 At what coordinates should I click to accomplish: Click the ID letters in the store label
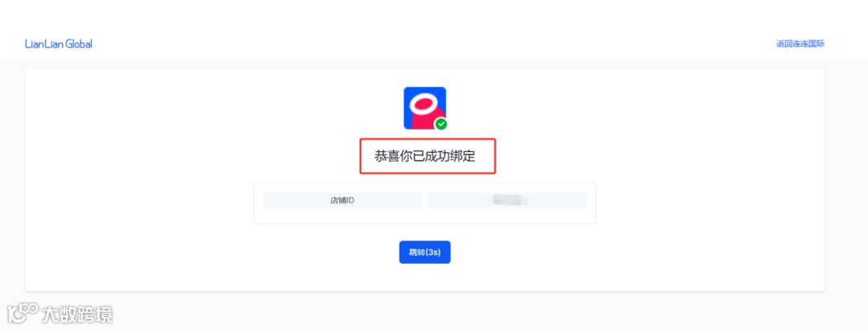(350, 200)
